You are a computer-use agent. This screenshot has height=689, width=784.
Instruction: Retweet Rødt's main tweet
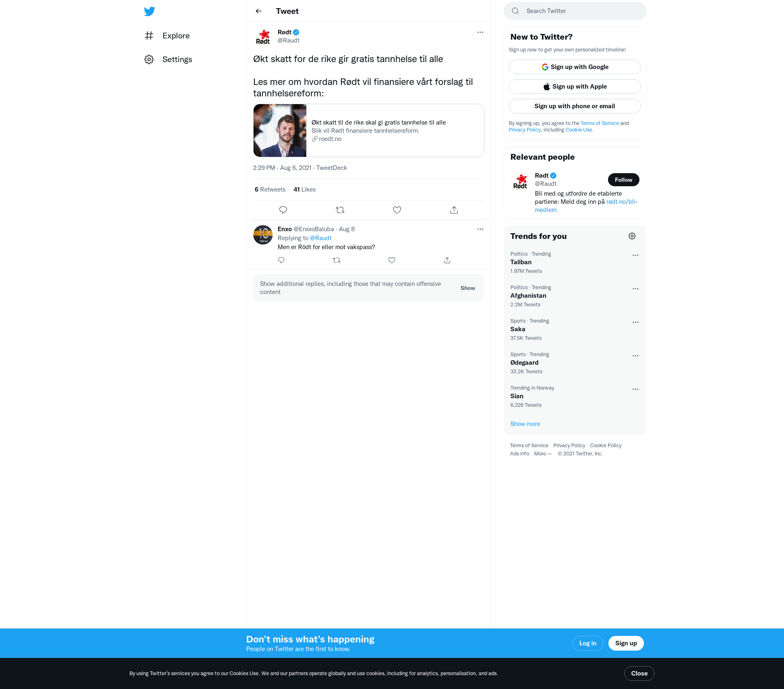click(x=340, y=210)
